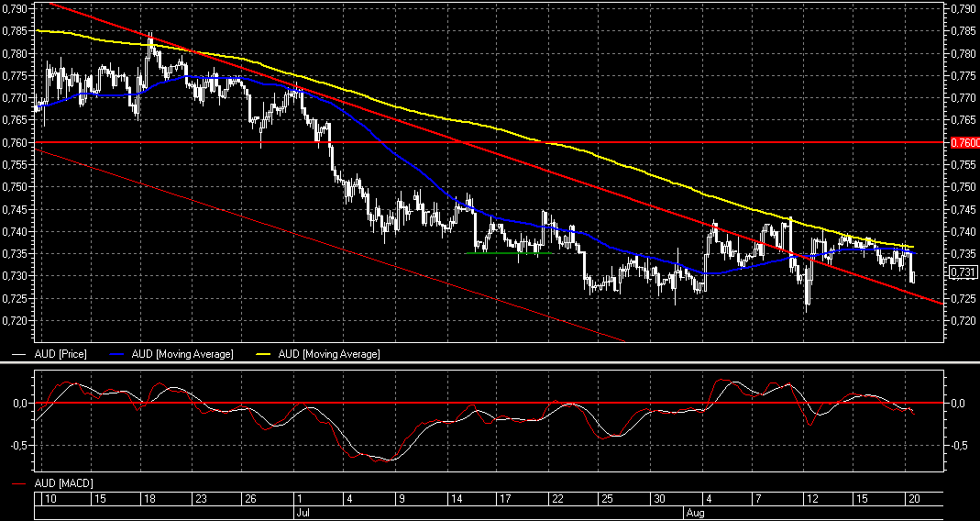
Task: Click the Jul month label on timeline
Action: 303,514
